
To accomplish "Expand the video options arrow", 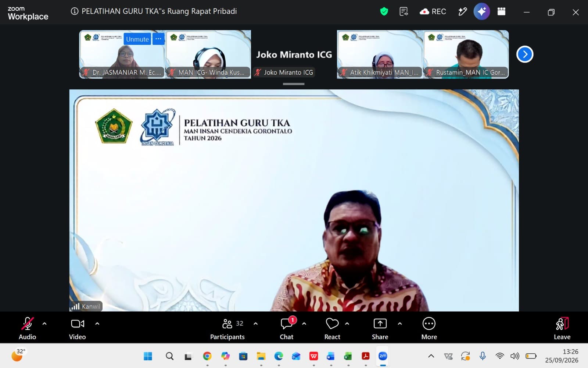I will [97, 324].
